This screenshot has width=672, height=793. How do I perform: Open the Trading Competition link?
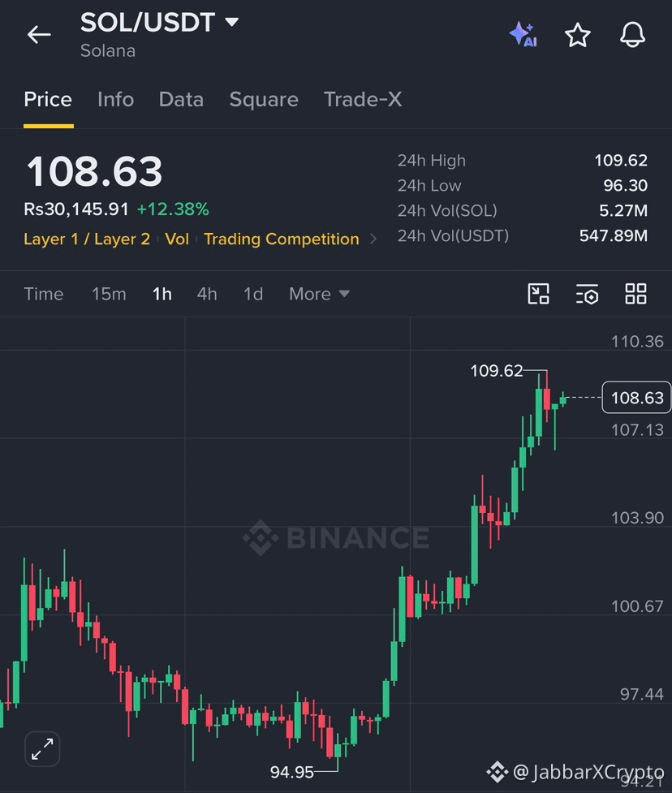282,239
